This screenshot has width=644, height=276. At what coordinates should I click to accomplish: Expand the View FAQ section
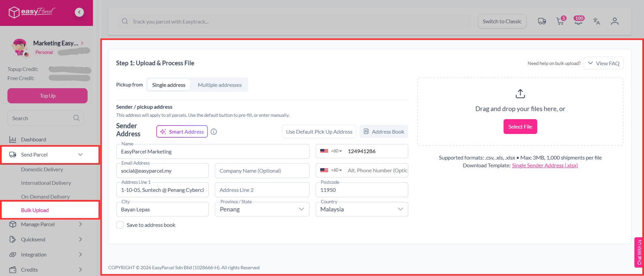tap(603, 63)
